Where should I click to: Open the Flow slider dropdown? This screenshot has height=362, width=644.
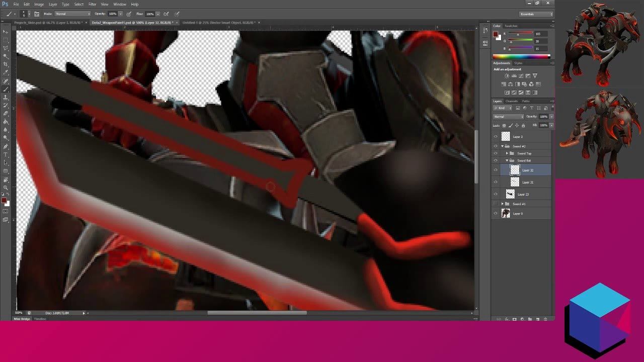[x=157, y=14]
